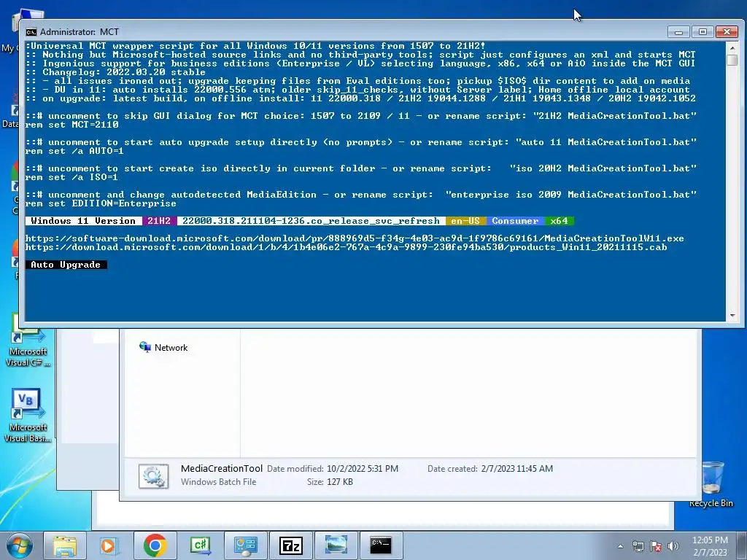Minimize the Administrator: MCT window
747x560 pixels.
point(678,32)
